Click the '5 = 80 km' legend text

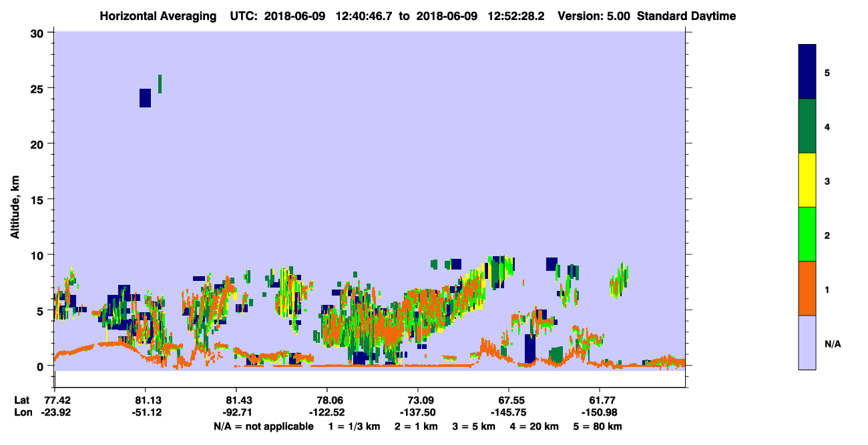point(599,426)
